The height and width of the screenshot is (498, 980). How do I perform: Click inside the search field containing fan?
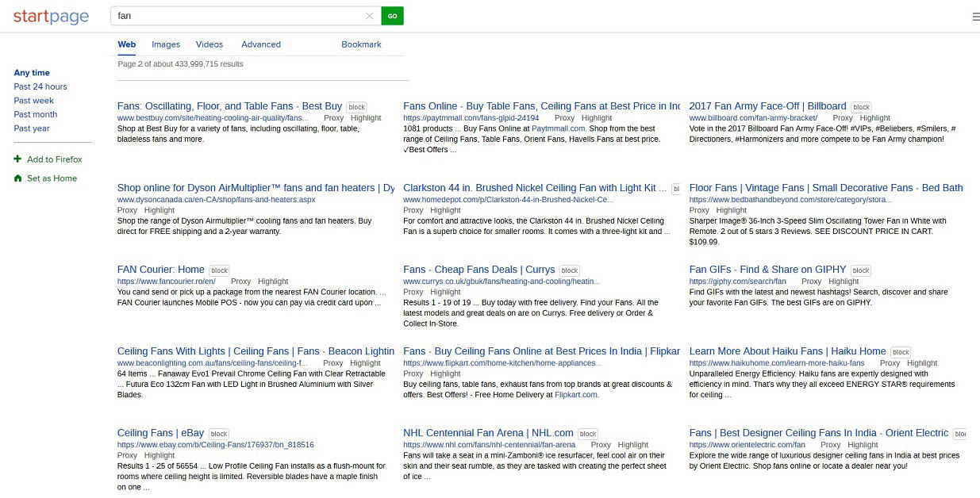pyautogui.click(x=238, y=16)
